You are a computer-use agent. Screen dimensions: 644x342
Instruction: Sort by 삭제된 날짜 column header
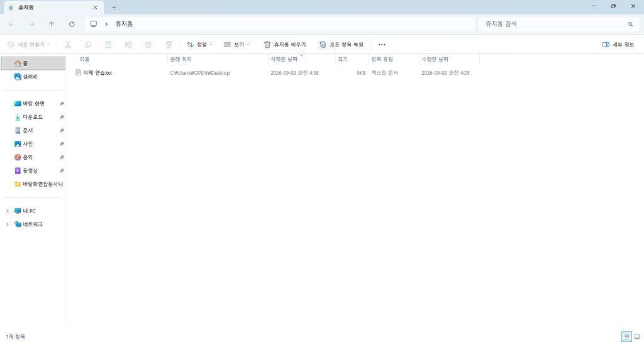301,60
